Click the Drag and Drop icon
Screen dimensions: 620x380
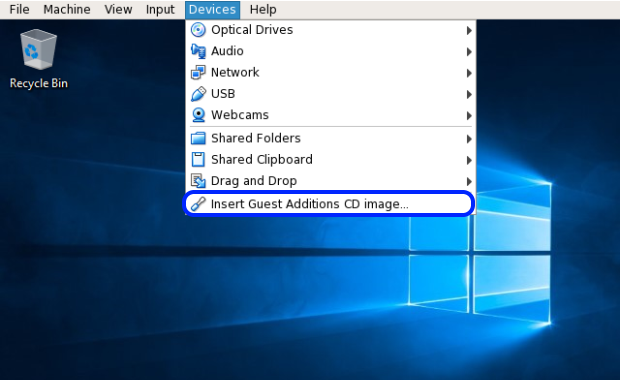198,181
